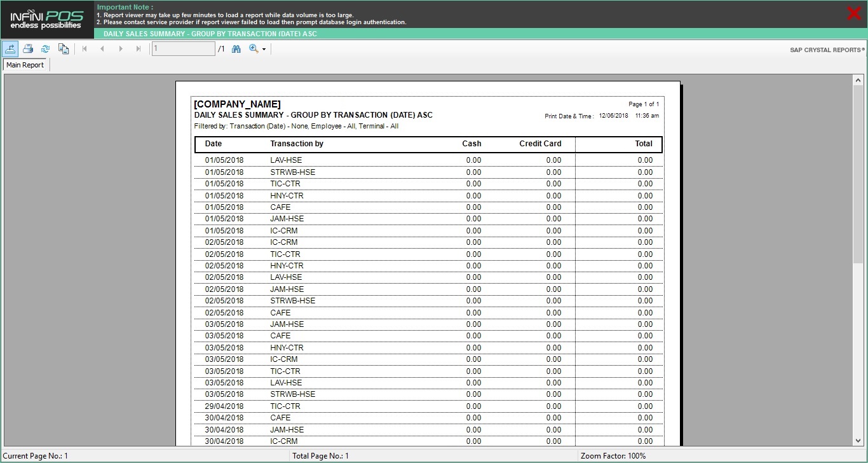Click Current Page No. in status bar

(36, 456)
